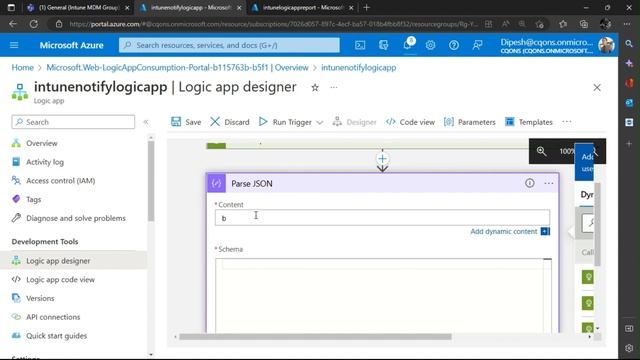Go to Home breadcrumb
Screen dimensions: 640x360
(22, 67)
